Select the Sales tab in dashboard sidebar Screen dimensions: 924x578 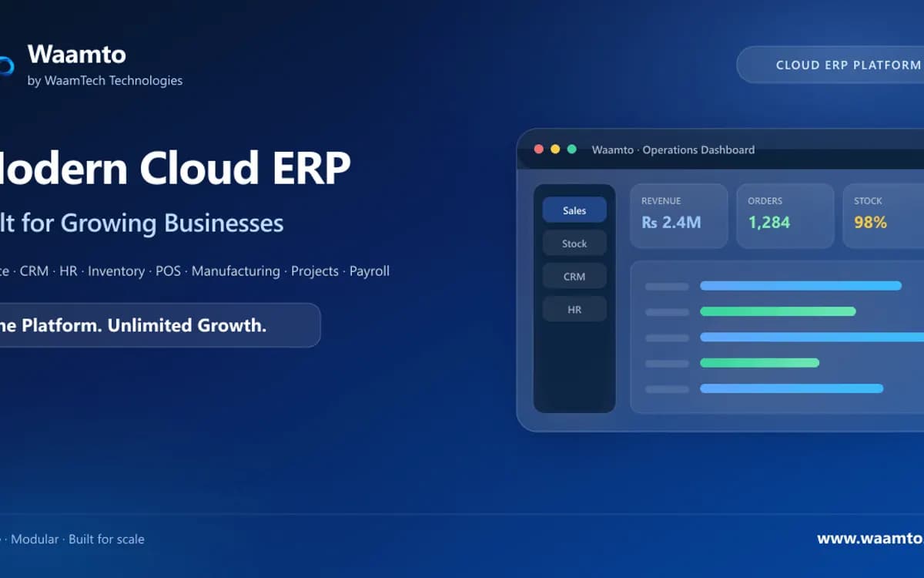[574, 210]
